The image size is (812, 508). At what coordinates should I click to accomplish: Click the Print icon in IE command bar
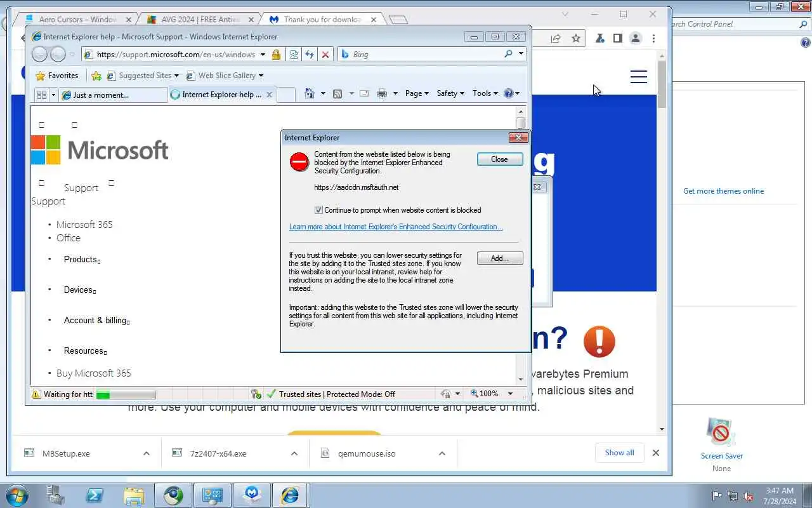[381, 93]
